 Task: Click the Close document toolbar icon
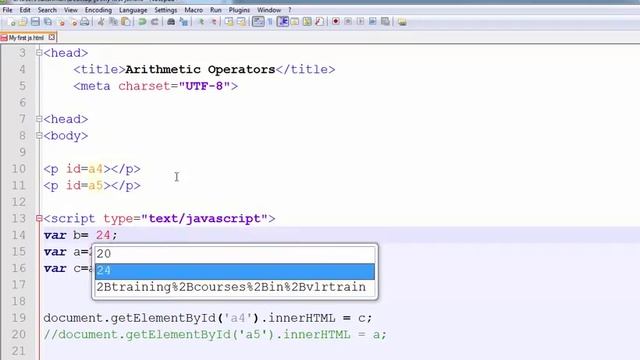[x=61, y=22]
